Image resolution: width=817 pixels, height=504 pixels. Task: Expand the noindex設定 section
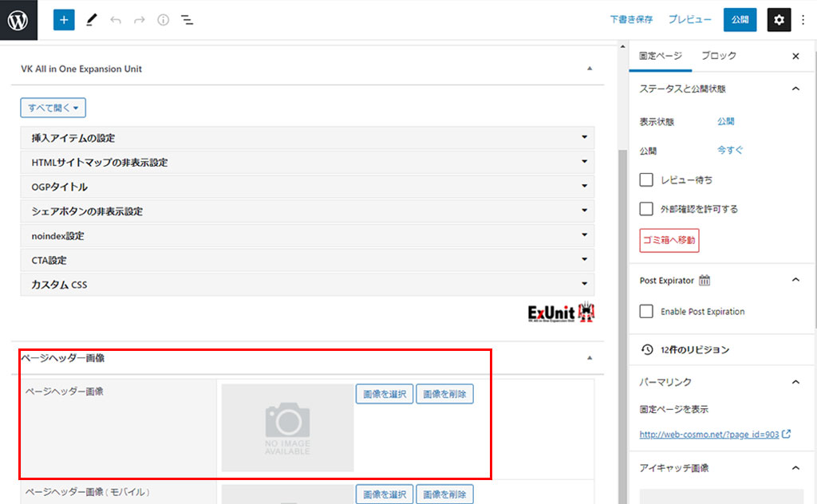point(307,236)
